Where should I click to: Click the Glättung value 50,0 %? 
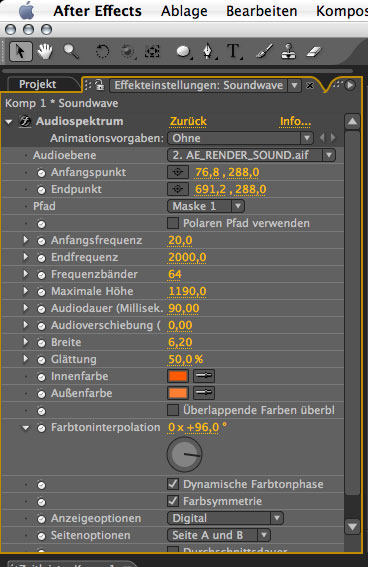tap(186, 359)
